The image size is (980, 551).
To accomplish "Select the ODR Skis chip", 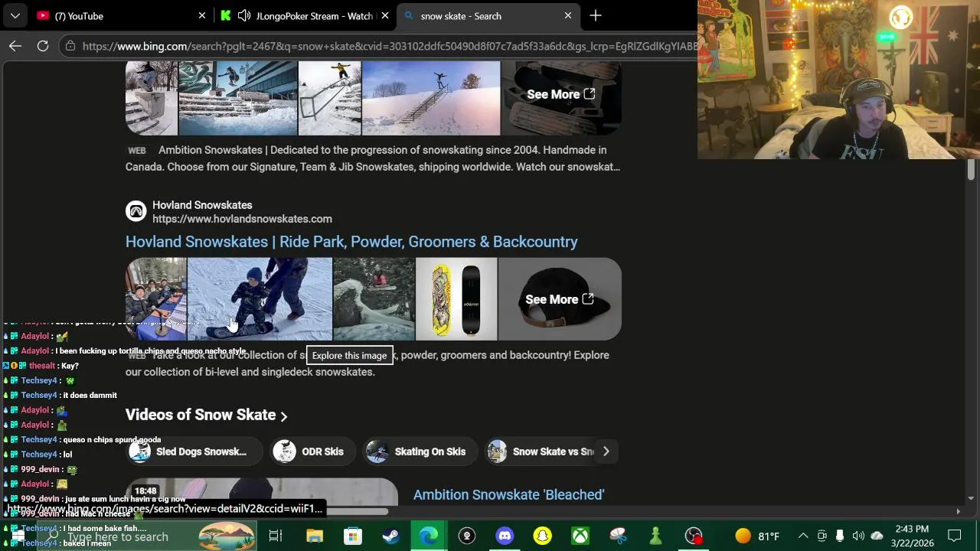I will coord(313,452).
